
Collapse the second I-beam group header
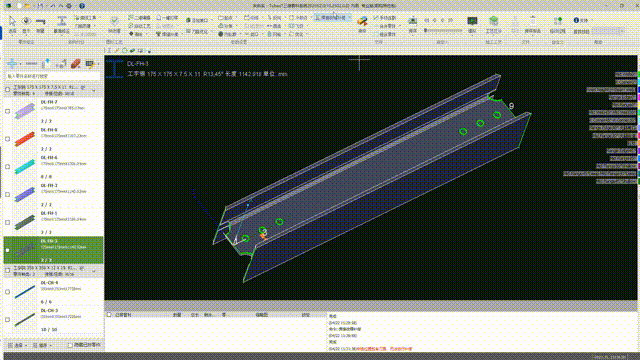94,271
